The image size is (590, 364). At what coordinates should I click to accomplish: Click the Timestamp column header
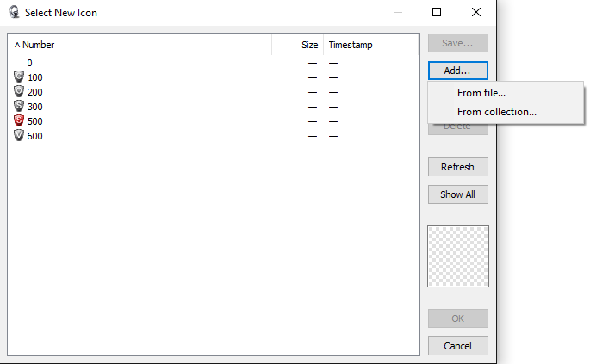pyautogui.click(x=371, y=45)
